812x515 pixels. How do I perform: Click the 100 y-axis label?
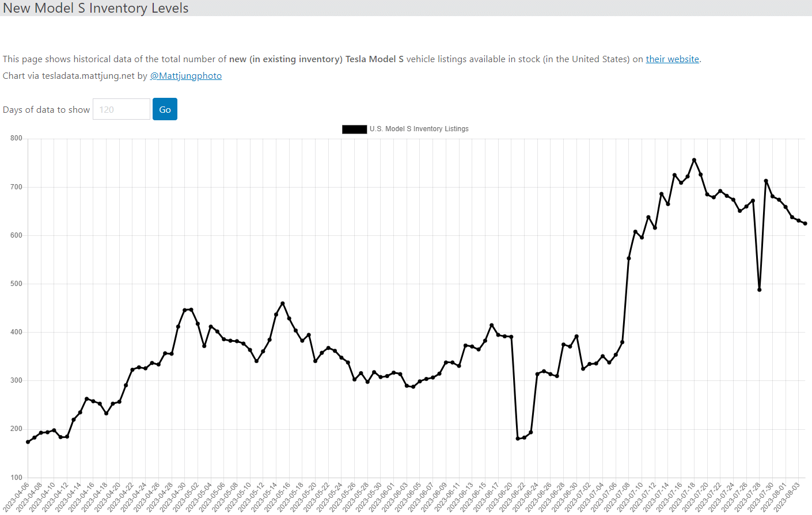(16, 477)
